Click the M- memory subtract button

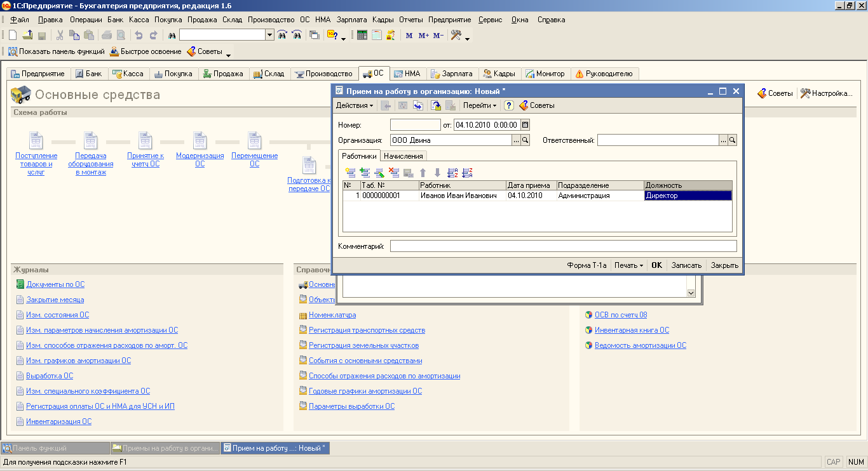pyautogui.click(x=438, y=36)
